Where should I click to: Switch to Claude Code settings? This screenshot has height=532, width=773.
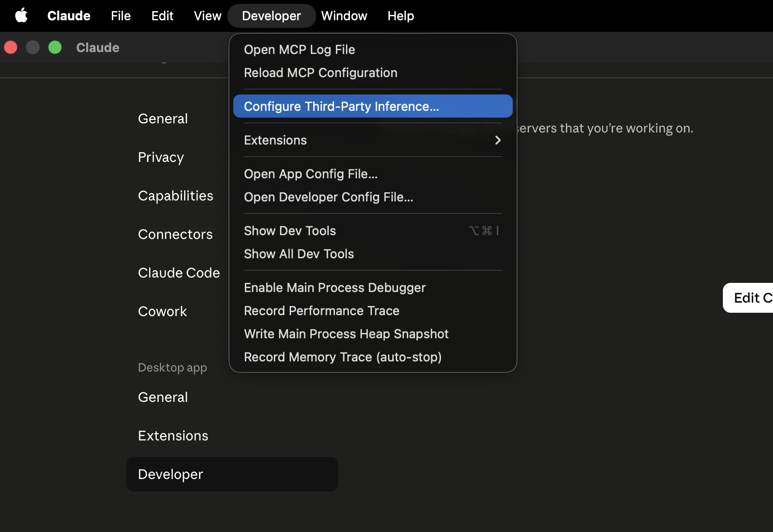[179, 273]
